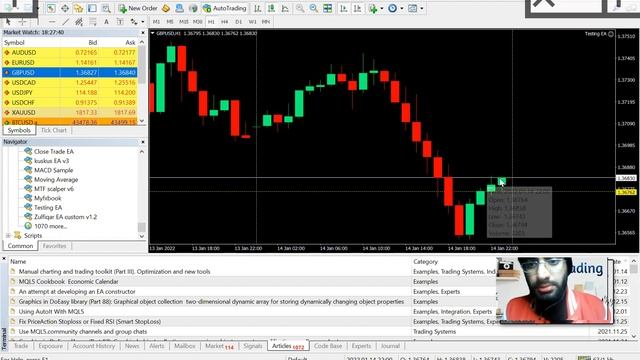Select the Trendline tool
Image resolution: width=640 pixels, height=360 pixels.
[x=65, y=22]
